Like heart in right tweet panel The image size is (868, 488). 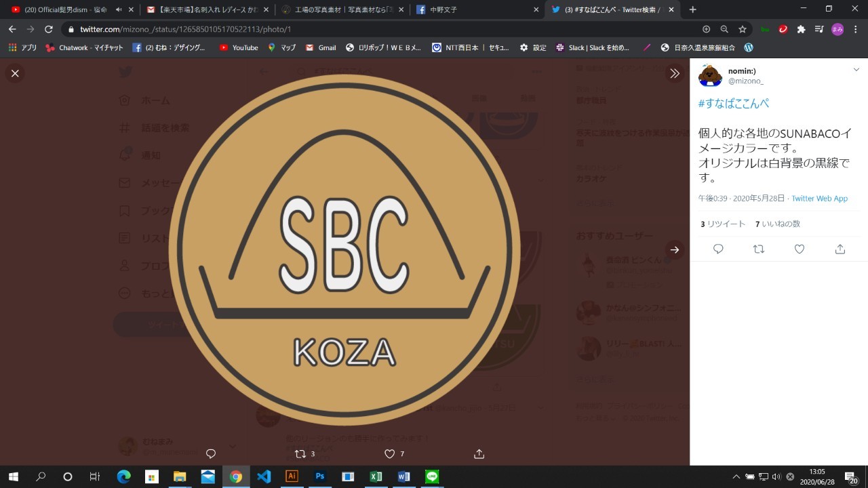(800, 249)
